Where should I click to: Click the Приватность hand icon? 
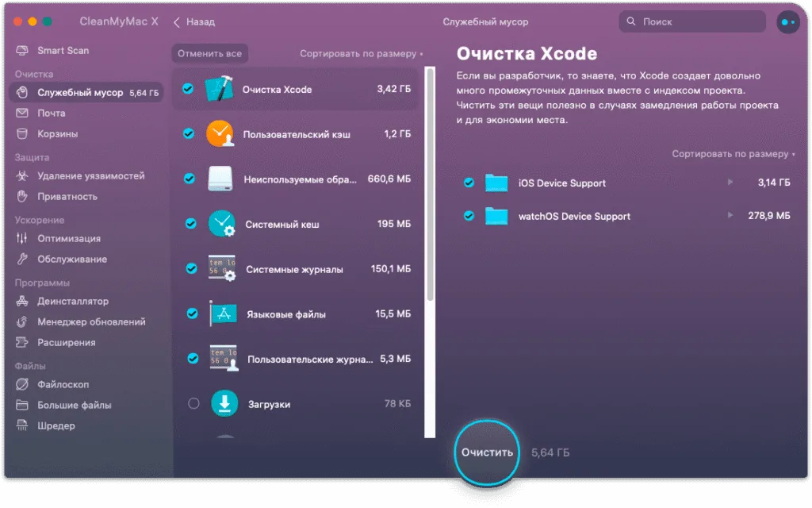21,197
